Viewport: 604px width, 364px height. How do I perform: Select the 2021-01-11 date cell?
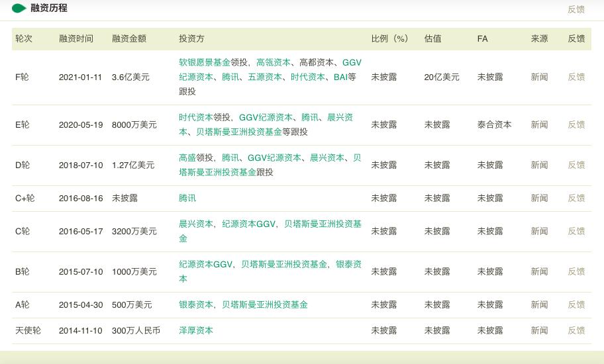pyautogui.click(x=81, y=77)
